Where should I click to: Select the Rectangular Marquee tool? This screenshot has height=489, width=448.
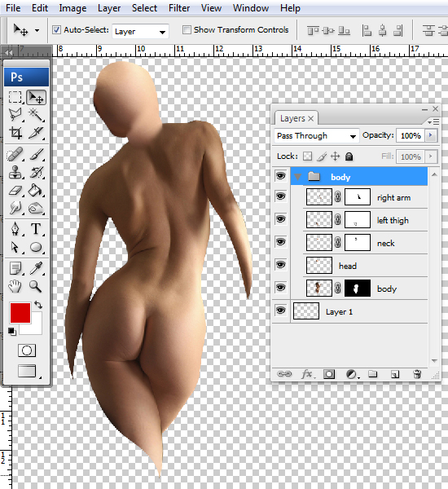[15, 98]
